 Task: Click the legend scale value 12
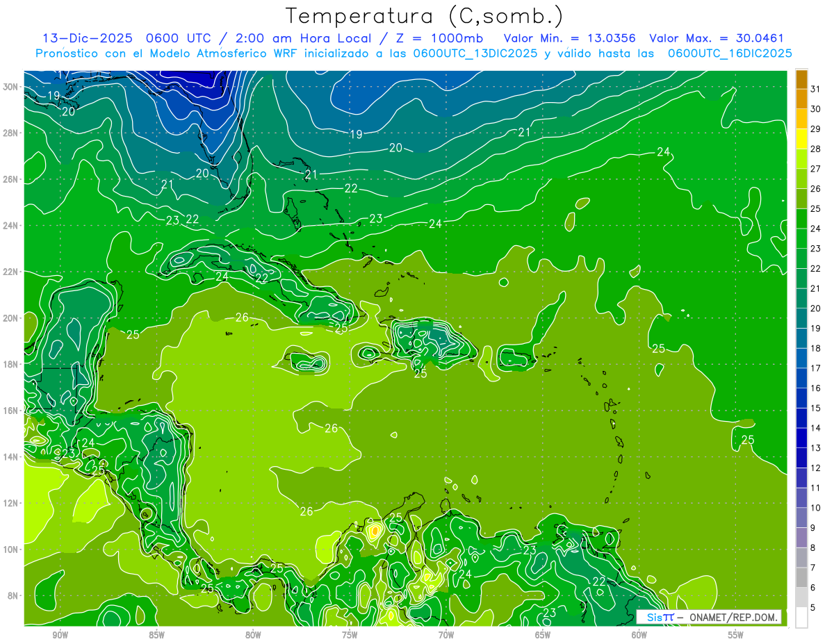[x=815, y=468]
